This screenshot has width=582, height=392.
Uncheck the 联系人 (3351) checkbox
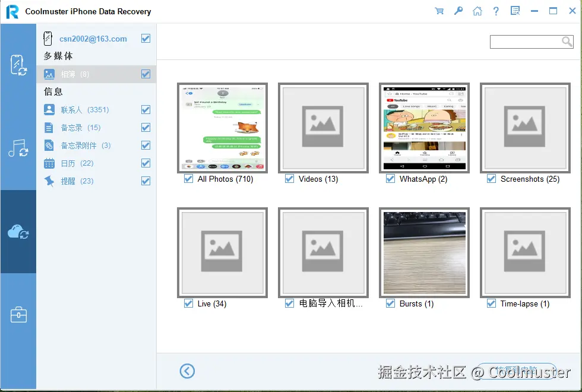pyautogui.click(x=145, y=109)
